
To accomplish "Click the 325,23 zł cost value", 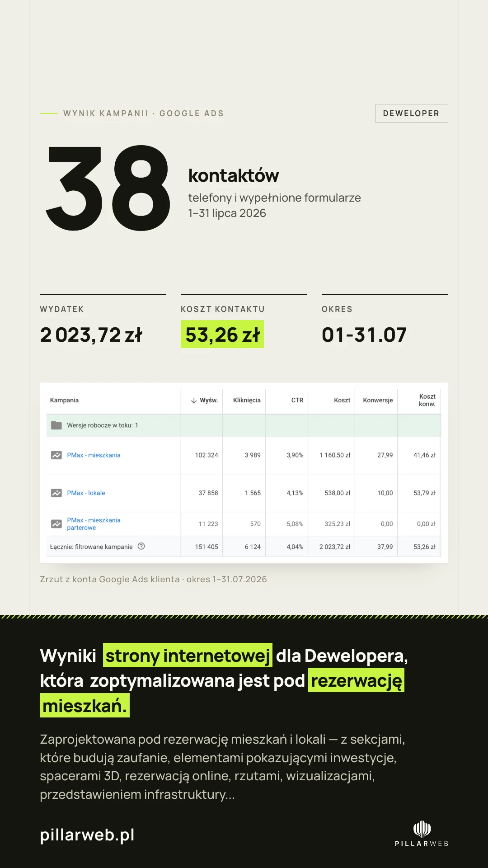I will pos(338,524).
